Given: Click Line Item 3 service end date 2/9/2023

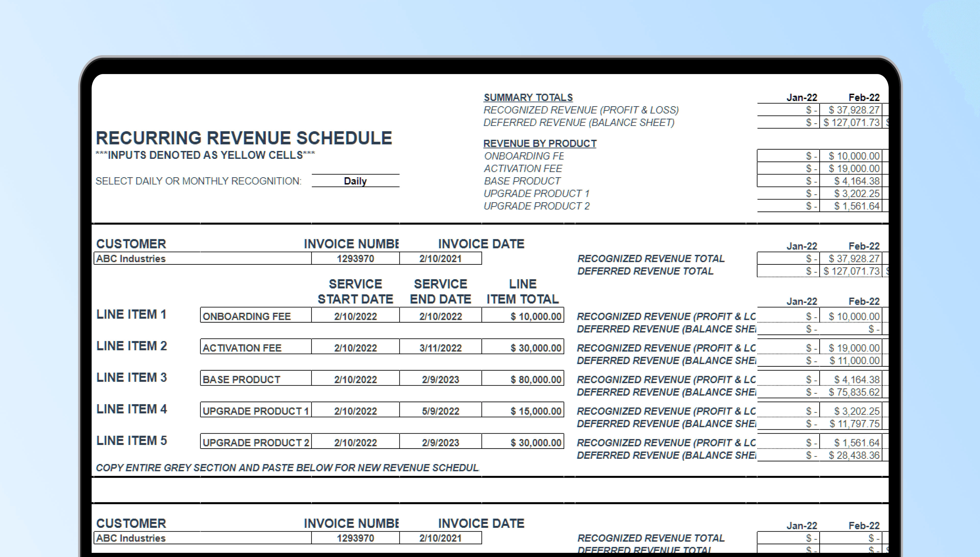Looking at the screenshot, I should click(441, 378).
